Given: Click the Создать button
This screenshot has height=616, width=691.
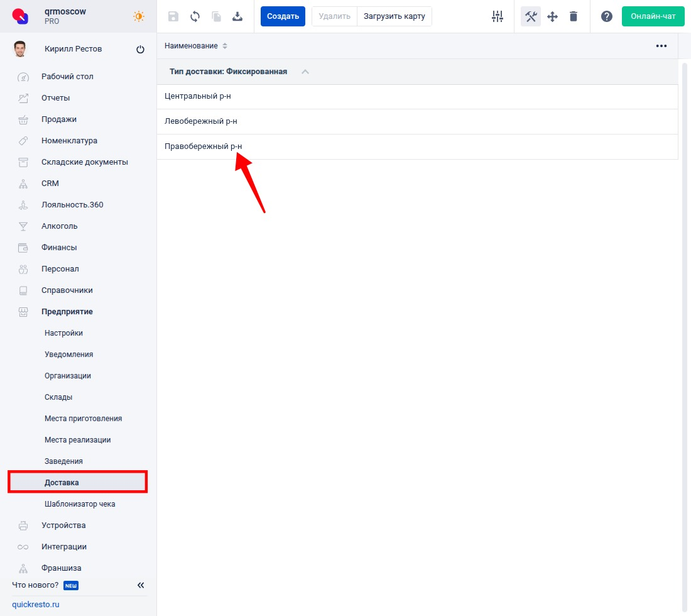Looking at the screenshot, I should [283, 16].
